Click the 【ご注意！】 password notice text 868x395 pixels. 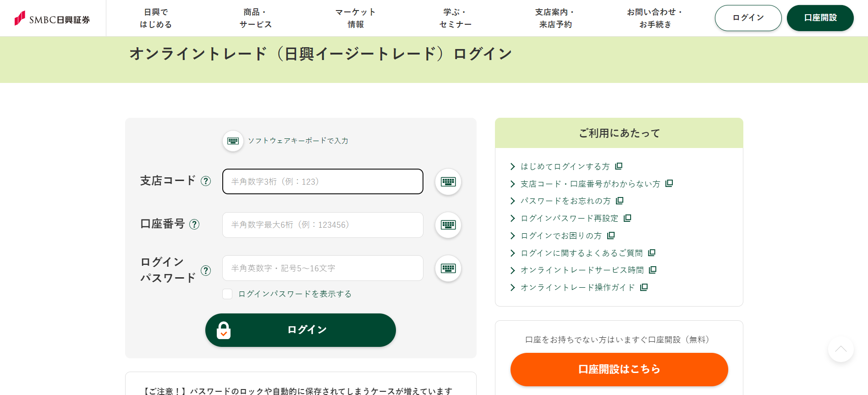click(297, 391)
